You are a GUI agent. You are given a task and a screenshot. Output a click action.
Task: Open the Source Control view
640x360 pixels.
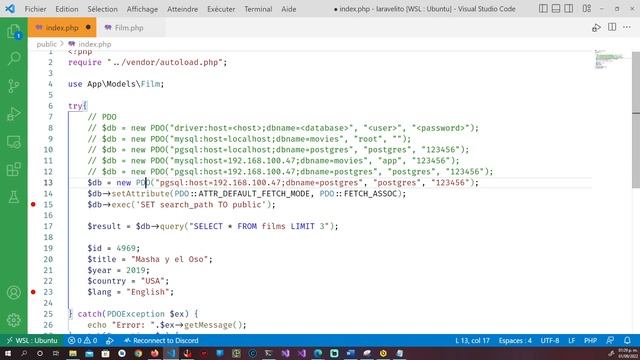[14, 86]
